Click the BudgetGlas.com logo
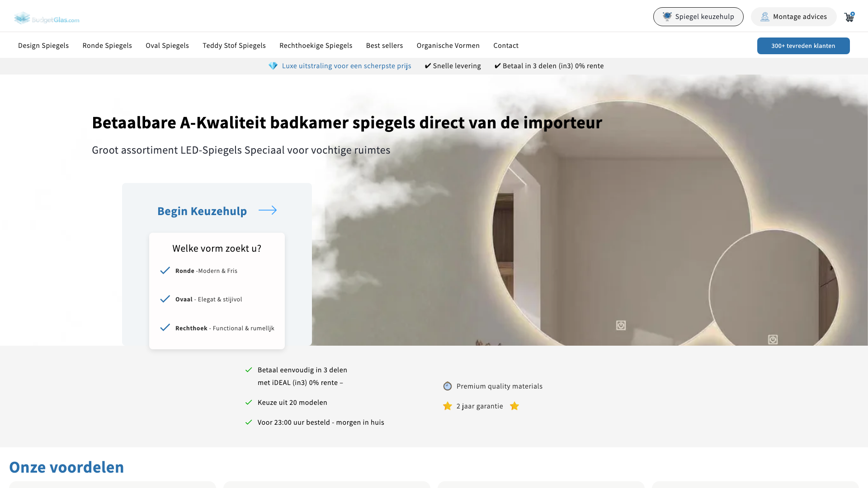The image size is (868, 488). 47,18
